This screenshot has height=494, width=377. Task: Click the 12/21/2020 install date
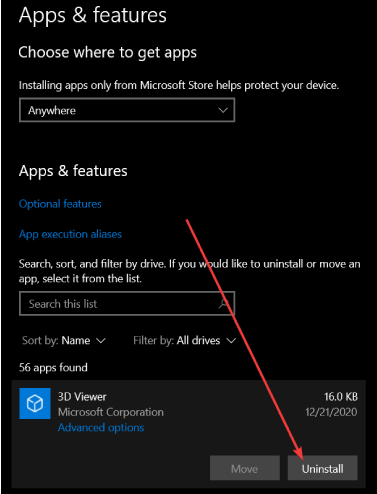pos(331,412)
